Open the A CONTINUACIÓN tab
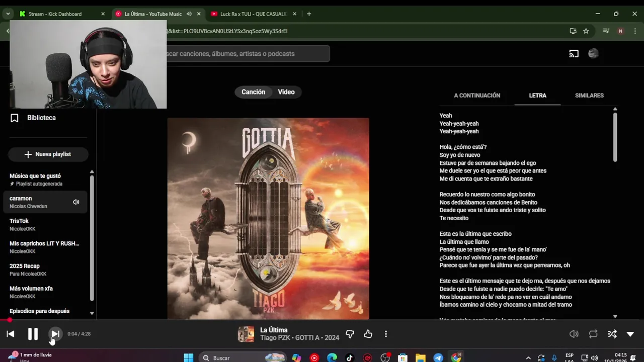 tap(477, 96)
